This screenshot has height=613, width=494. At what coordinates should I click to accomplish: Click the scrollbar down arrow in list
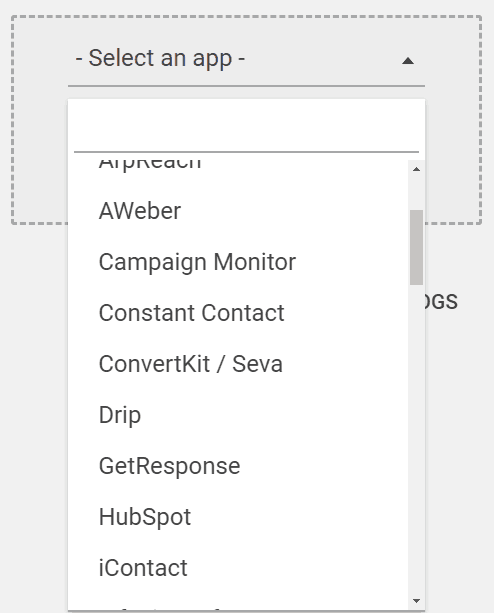pos(416,600)
